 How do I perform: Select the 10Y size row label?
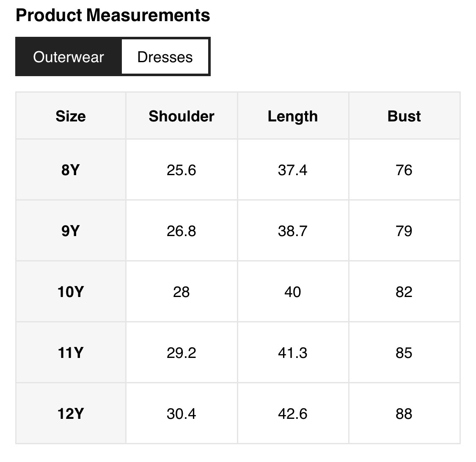[x=71, y=292]
